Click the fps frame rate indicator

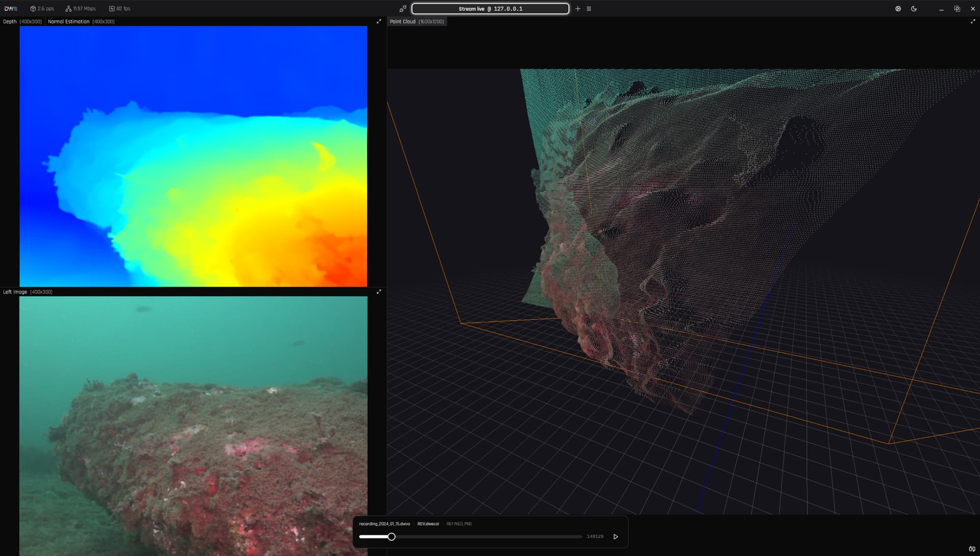119,9
